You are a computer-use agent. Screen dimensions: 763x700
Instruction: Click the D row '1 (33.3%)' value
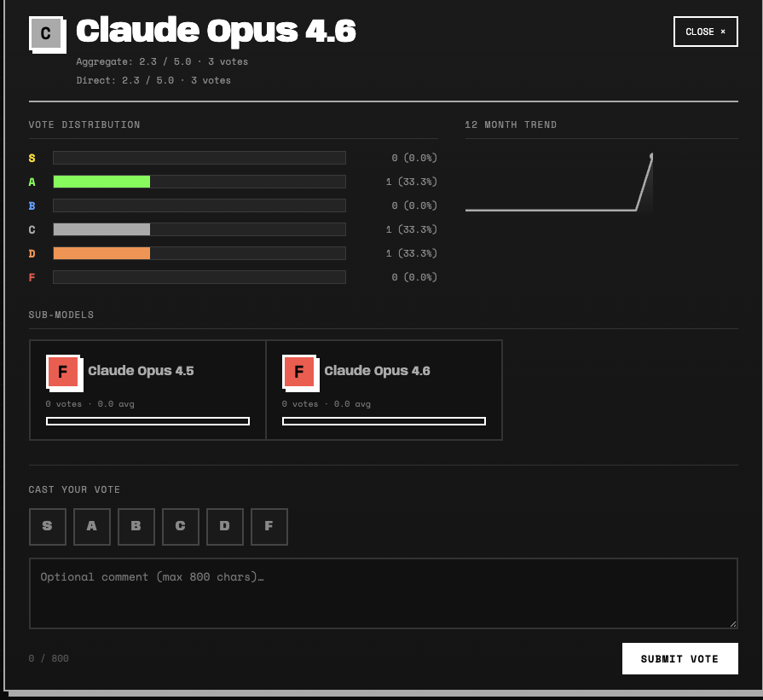(x=412, y=253)
